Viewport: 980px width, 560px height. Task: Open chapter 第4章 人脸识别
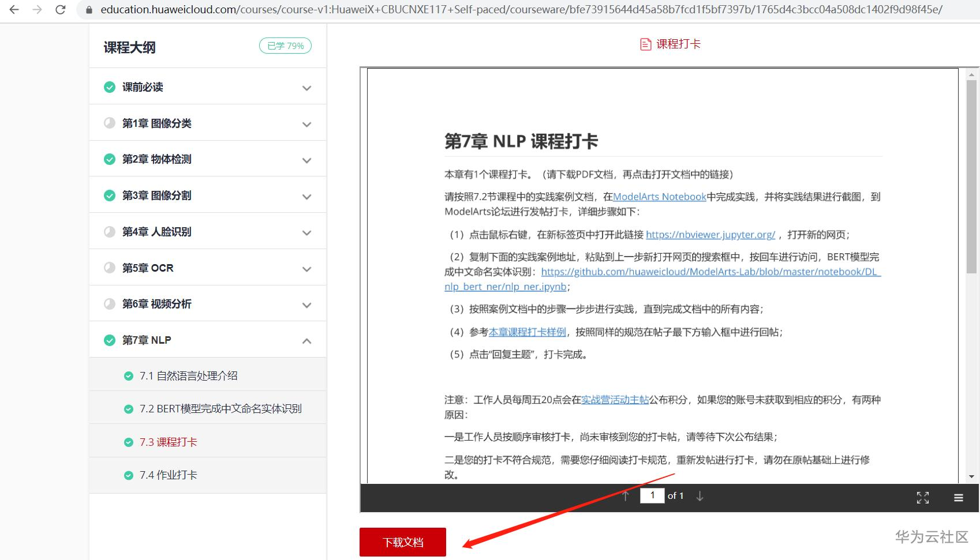(156, 232)
